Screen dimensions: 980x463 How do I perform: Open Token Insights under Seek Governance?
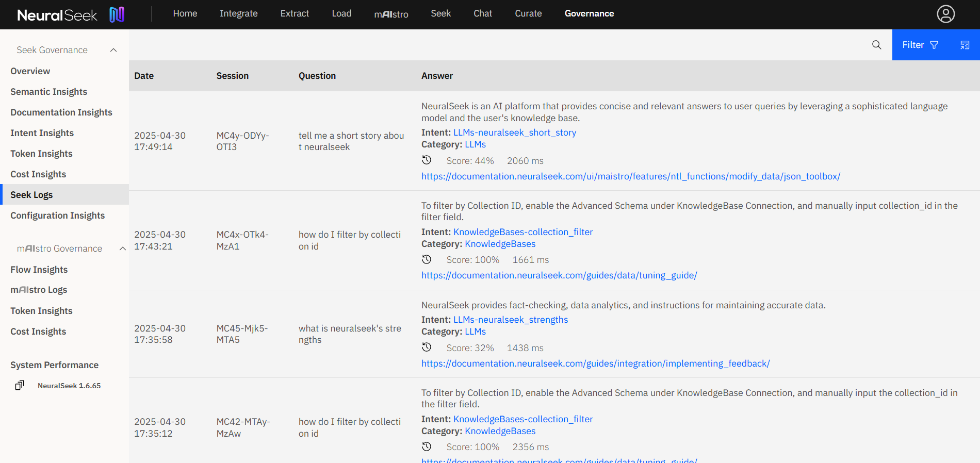(x=41, y=154)
